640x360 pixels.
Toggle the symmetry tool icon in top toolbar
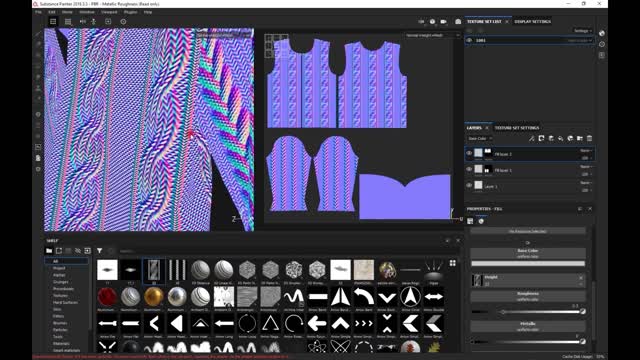coord(83,22)
